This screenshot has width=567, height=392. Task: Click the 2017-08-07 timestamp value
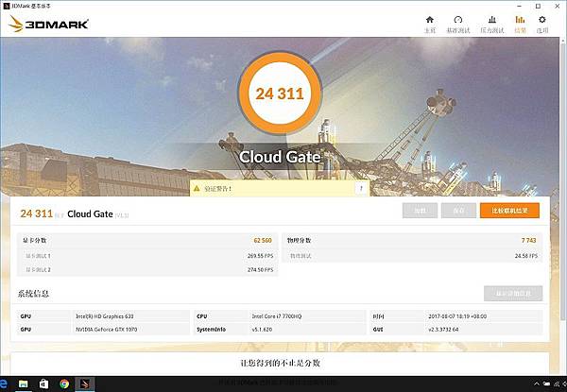tap(457, 316)
